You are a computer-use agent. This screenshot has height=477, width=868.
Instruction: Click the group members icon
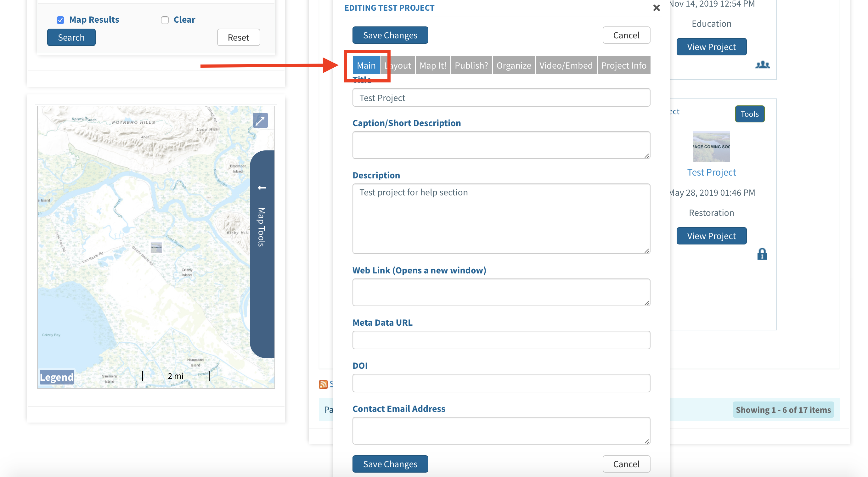762,65
